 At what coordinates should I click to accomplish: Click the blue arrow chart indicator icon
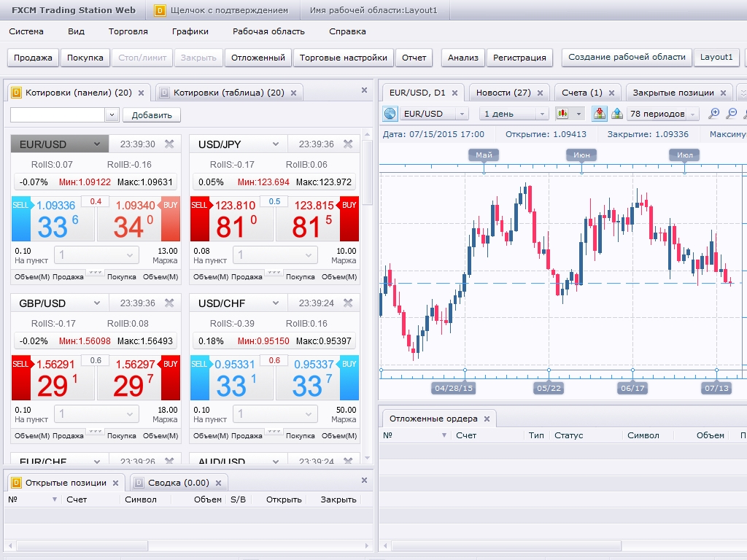pos(616,114)
